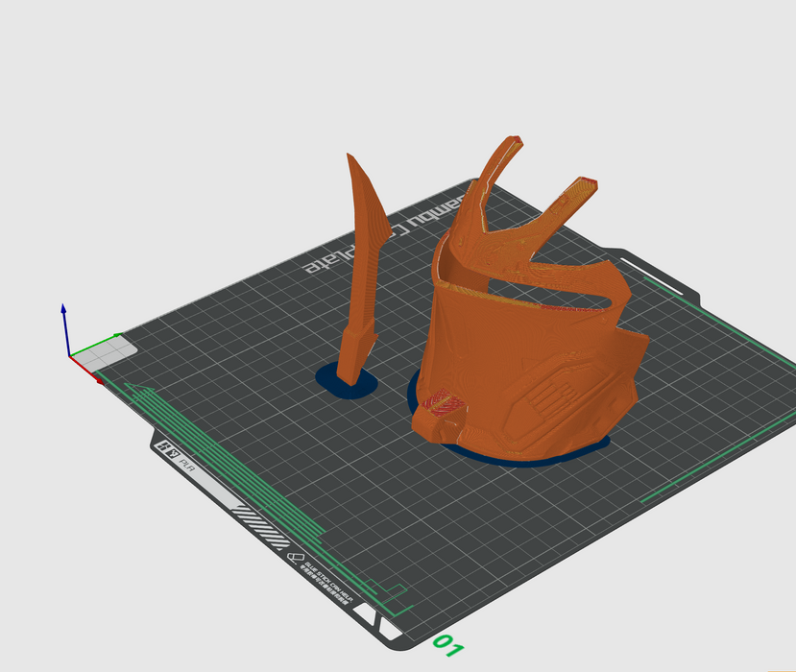796x672 pixels.
Task: Click the white striped hatch on plate edge
Action: 261,528
